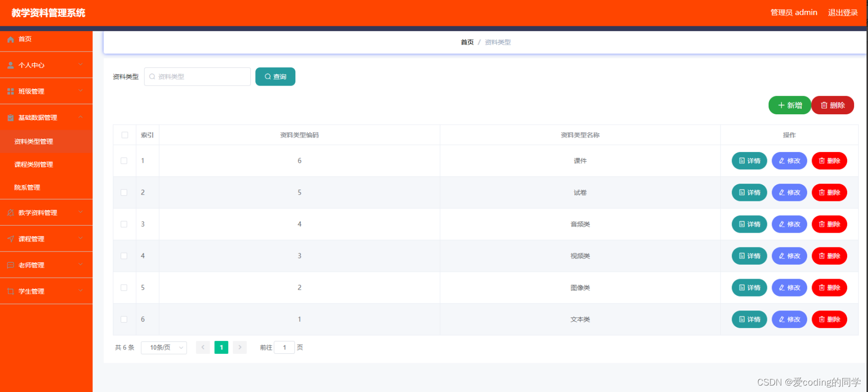Viewport: 868px width, 392px height.
Task: Click the clipboard icon beside 基础数据管理
Action: coord(10,118)
